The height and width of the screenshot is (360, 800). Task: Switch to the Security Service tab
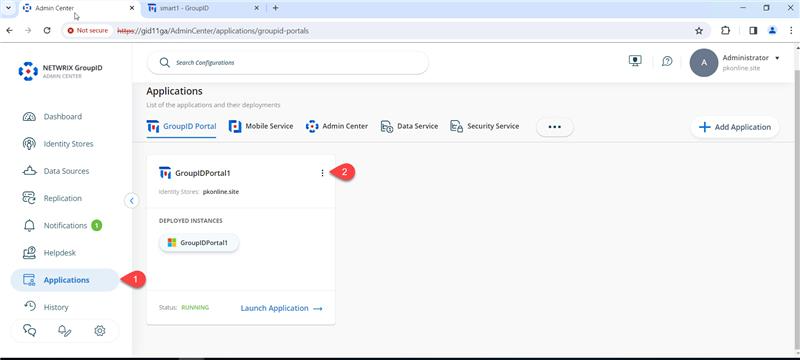coord(485,126)
